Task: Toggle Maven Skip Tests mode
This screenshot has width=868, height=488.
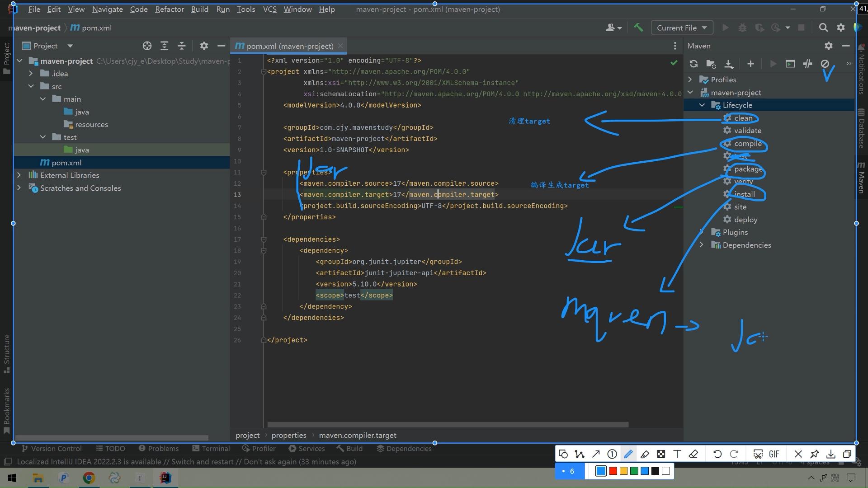Action: (825, 64)
